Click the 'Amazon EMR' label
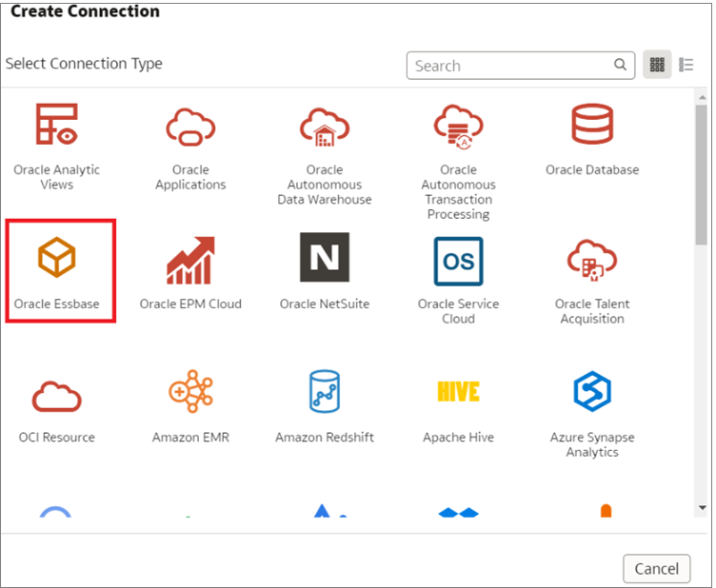Image resolution: width=716 pixels, height=588 pixels. coord(190,437)
